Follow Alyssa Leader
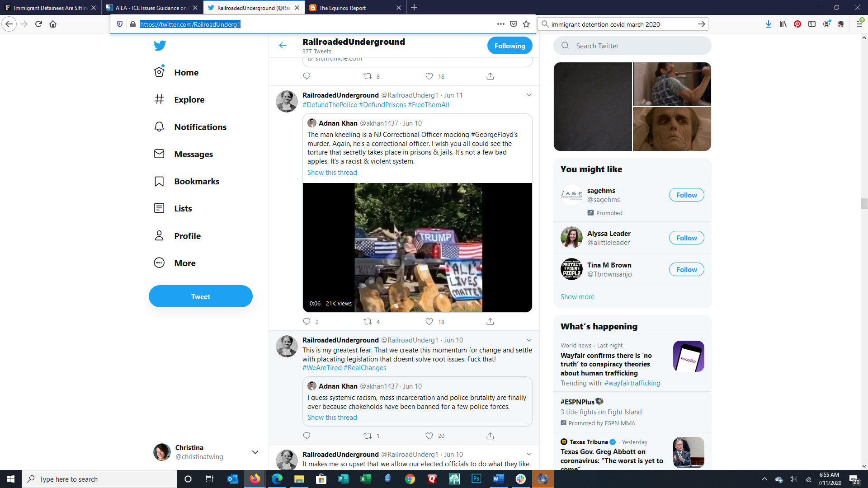This screenshot has height=488, width=868. (x=686, y=238)
